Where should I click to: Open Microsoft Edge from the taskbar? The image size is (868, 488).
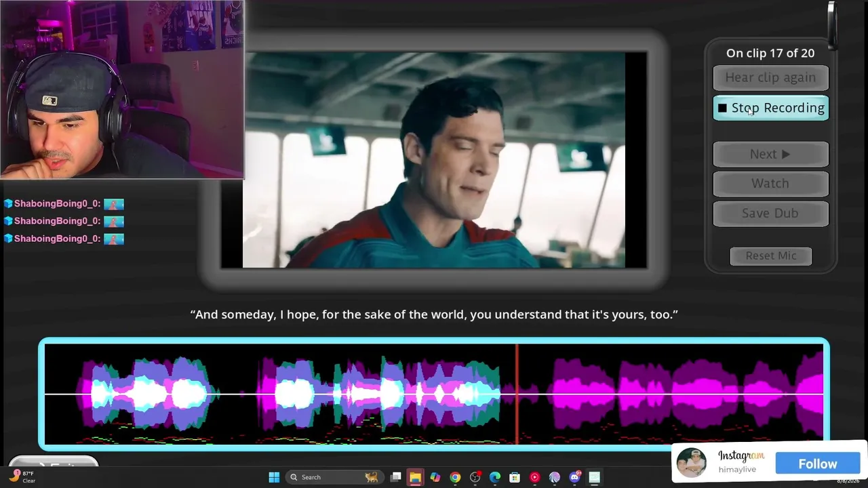(495, 477)
